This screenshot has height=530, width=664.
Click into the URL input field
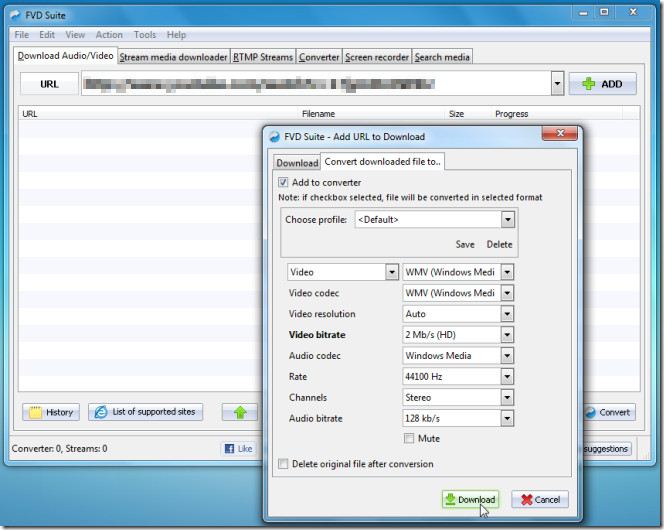pyautogui.click(x=316, y=83)
